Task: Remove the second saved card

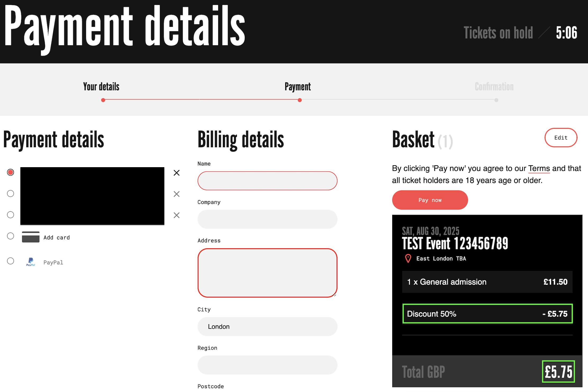Action: pos(177,194)
